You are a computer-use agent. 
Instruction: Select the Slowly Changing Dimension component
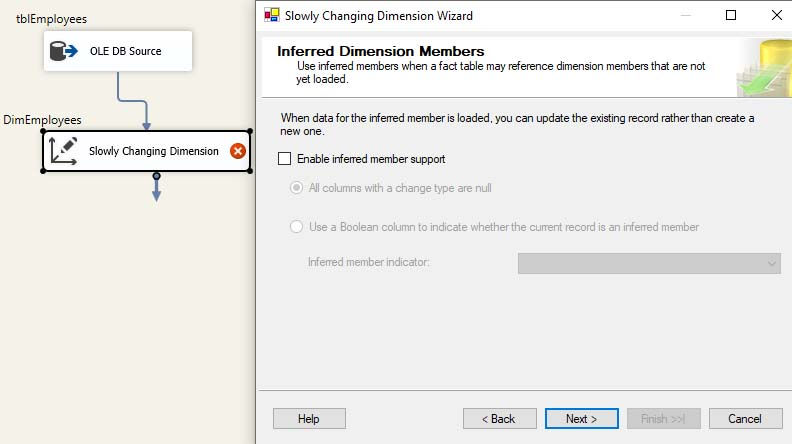(146, 151)
